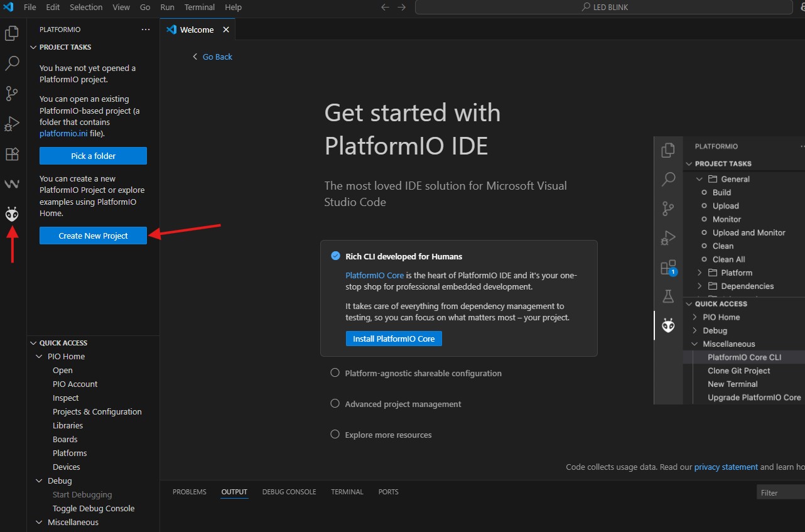Image resolution: width=805 pixels, height=532 pixels.
Task: Click the output Filter input field
Action: (x=781, y=492)
